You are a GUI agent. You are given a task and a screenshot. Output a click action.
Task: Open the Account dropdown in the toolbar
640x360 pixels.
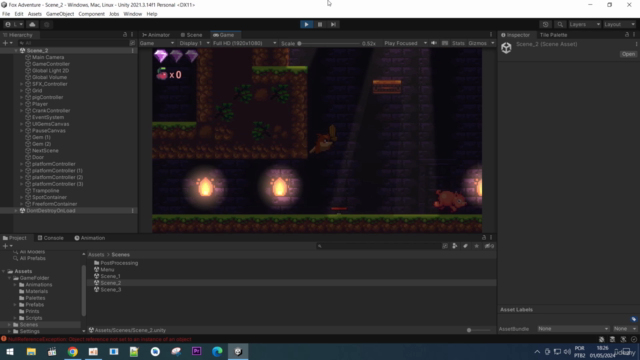coord(14,24)
